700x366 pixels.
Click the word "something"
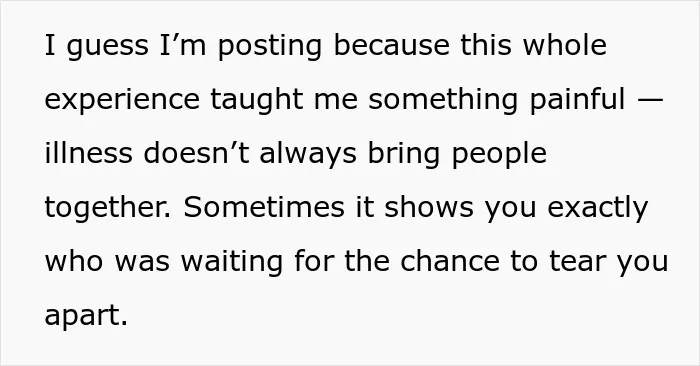[443, 100]
